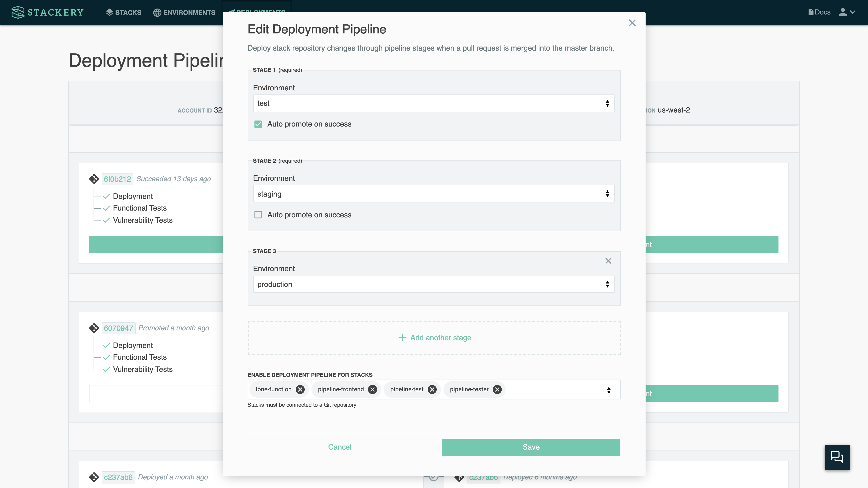Click Vulnerability Tests under commit 6070947
The height and width of the screenshot is (488, 868).
(143, 369)
